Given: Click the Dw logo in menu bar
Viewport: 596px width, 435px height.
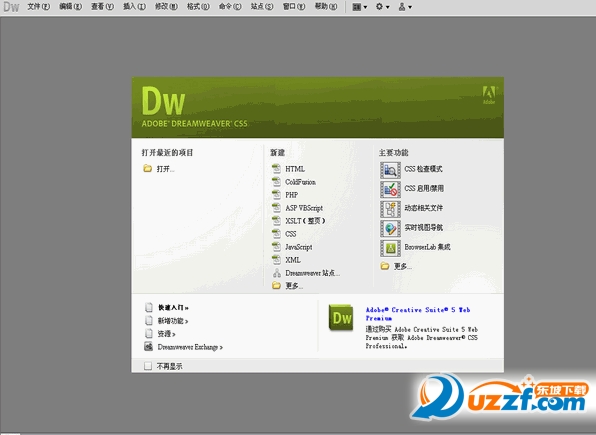Looking at the screenshot, I should [11, 7].
